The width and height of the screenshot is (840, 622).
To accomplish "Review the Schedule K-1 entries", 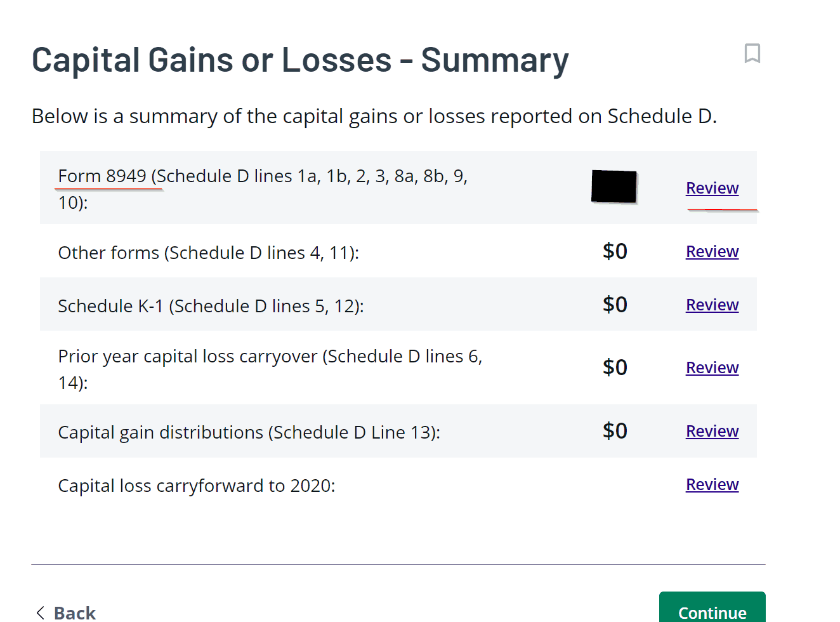I will click(712, 305).
